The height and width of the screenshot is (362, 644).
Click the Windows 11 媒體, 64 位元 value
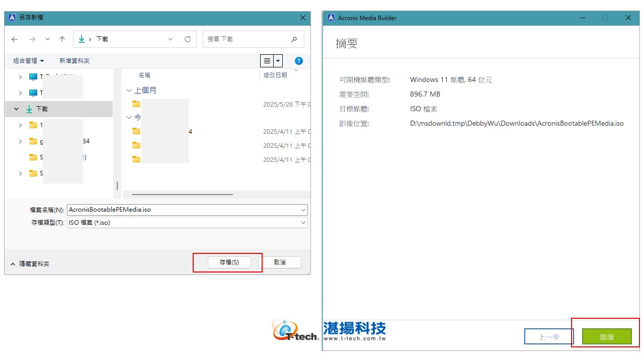(451, 79)
